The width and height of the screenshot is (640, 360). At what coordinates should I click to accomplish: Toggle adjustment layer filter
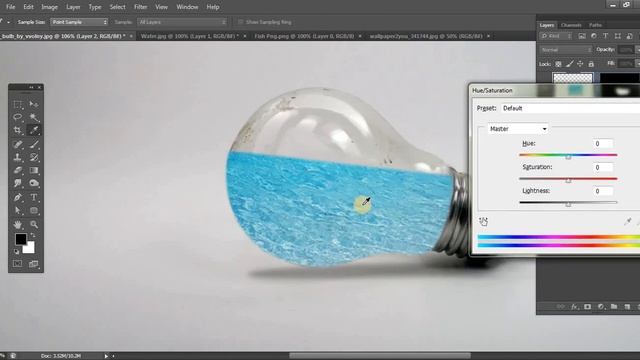click(593, 36)
